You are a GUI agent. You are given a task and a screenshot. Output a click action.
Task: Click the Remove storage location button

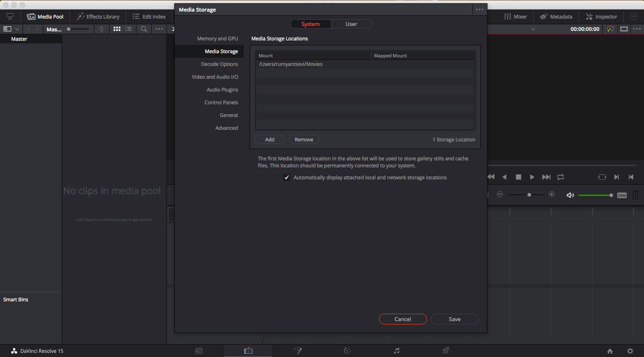pos(304,139)
